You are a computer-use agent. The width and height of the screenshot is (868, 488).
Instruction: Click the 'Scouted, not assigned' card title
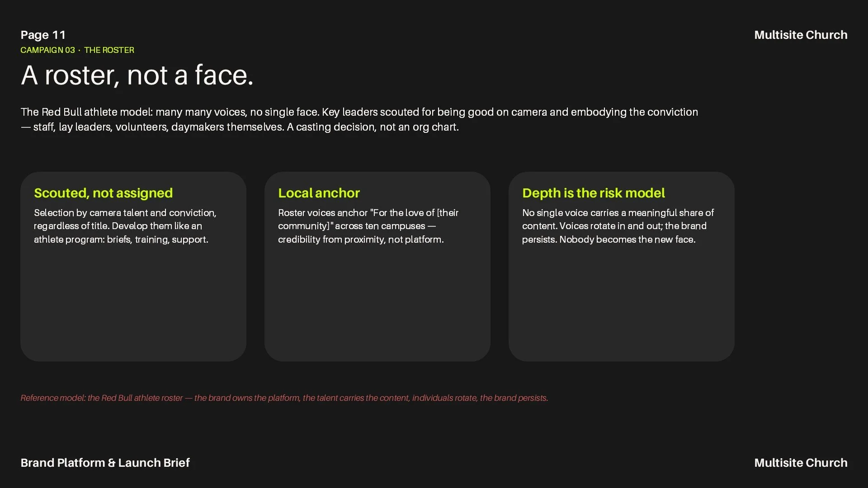[103, 193]
